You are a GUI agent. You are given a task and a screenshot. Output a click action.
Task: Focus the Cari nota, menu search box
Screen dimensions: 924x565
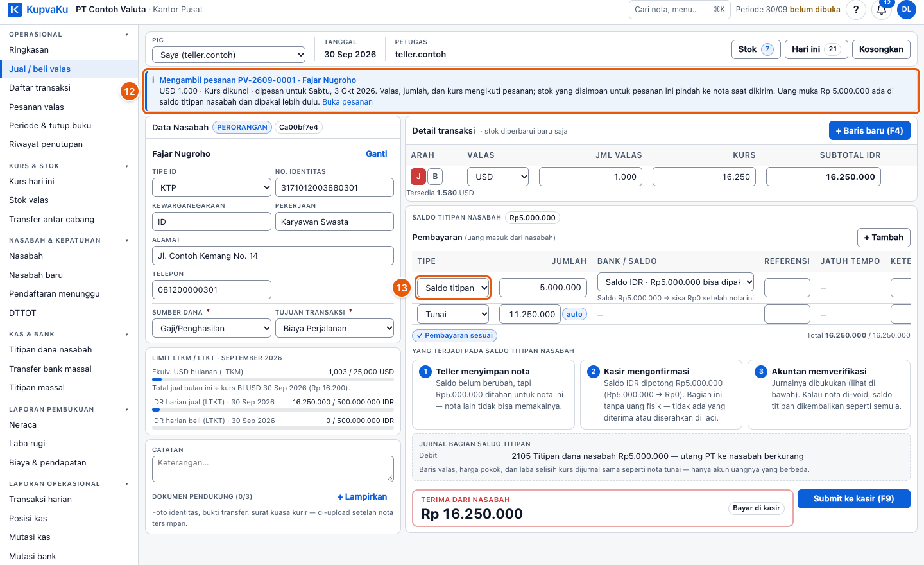680,10
